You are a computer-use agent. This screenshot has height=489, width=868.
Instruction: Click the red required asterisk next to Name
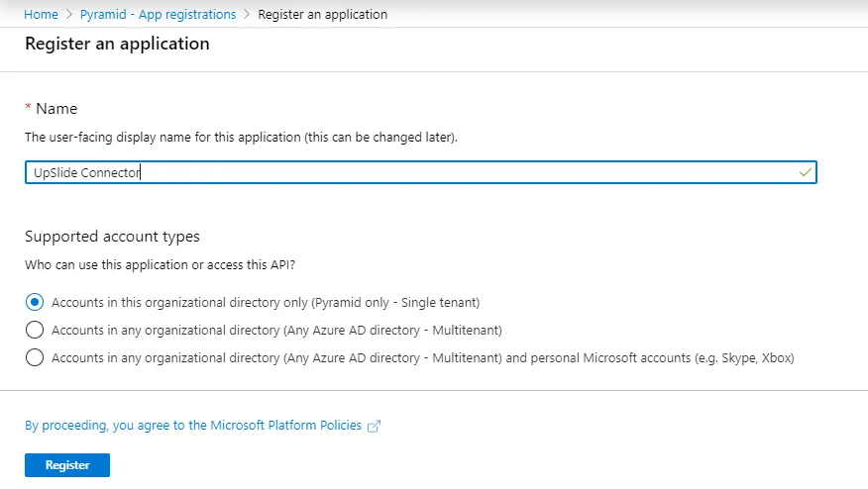point(28,107)
